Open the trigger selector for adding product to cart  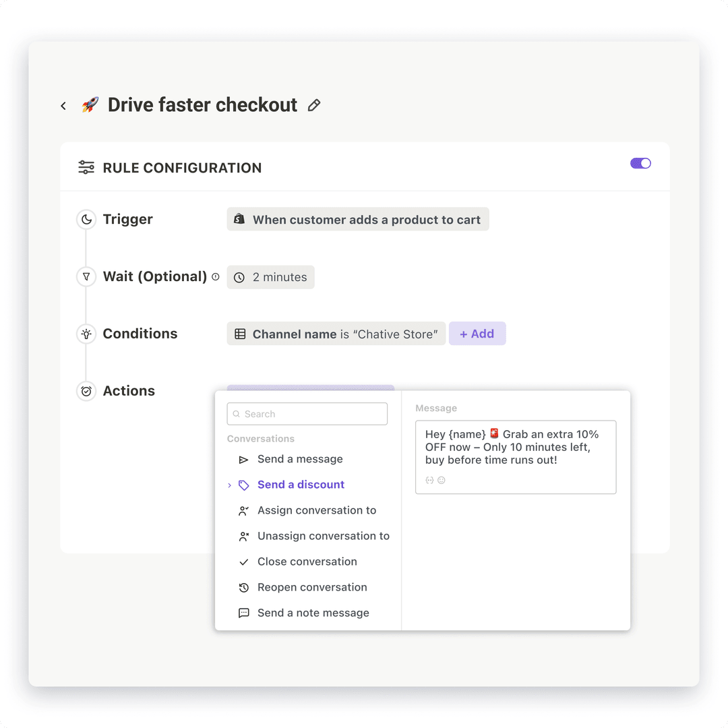tap(358, 219)
